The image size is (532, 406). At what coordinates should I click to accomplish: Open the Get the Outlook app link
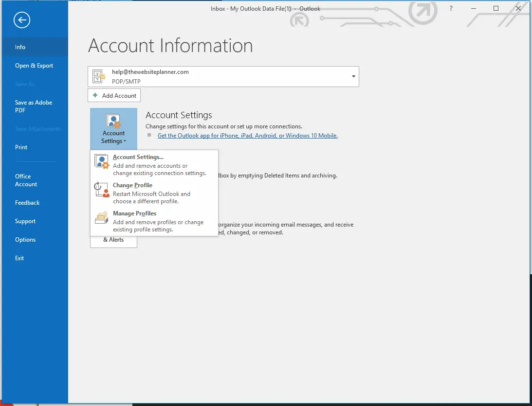coord(248,136)
